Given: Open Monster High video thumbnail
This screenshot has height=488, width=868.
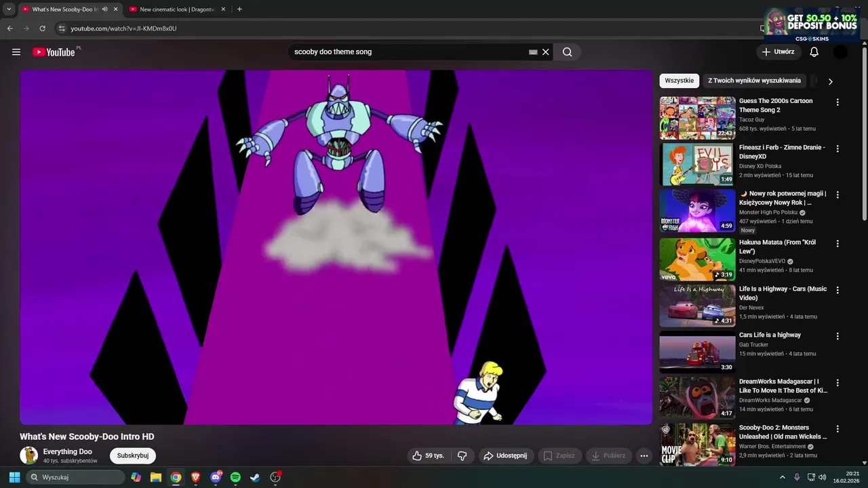Looking at the screenshot, I should pos(697,211).
